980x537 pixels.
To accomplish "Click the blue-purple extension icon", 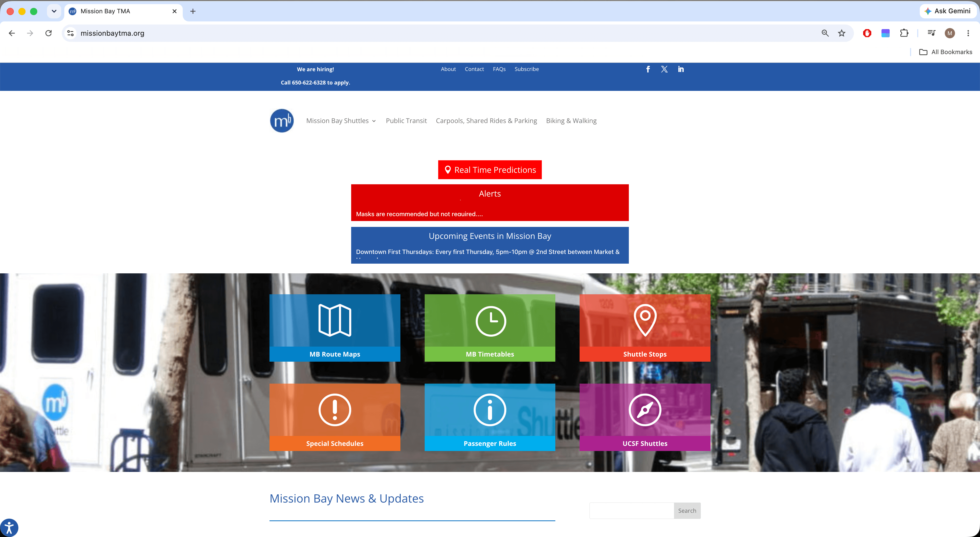I will pyautogui.click(x=885, y=33).
